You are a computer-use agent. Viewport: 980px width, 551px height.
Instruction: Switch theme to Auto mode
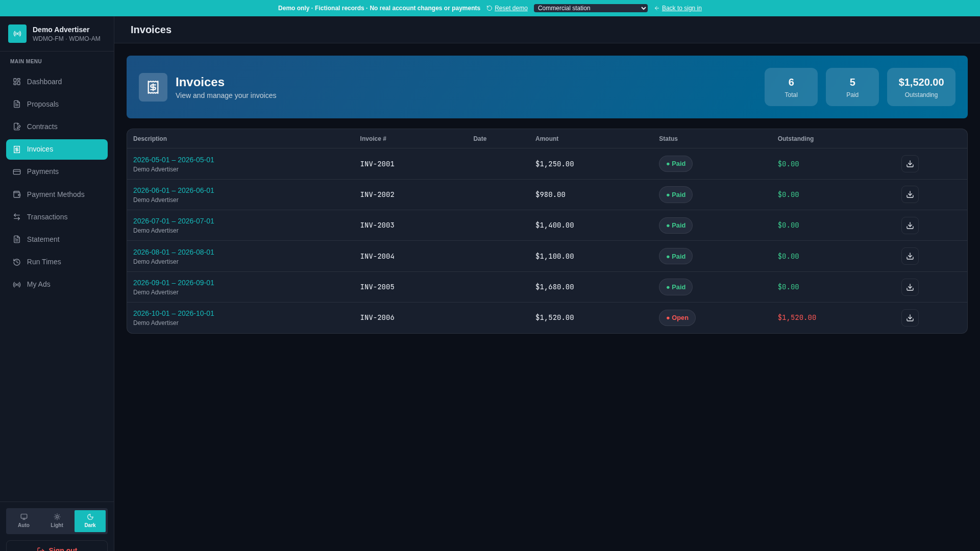coord(23,521)
